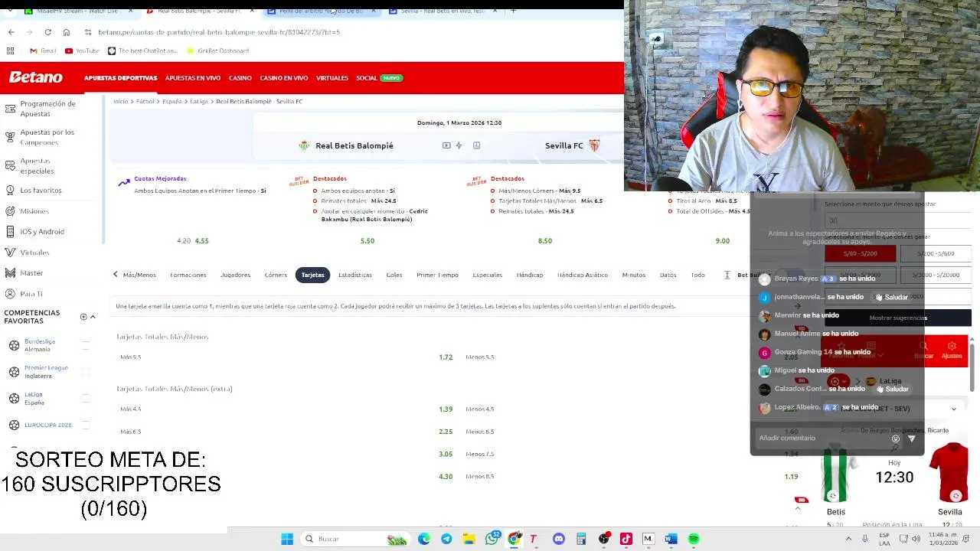Open Virtuales top menu item
980x551 pixels.
(x=332, y=78)
